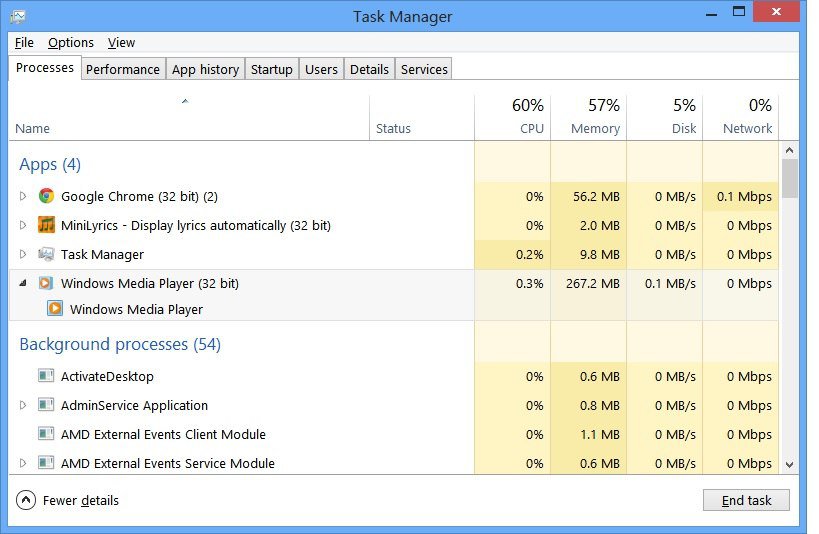The image size is (819, 534).
Task: Switch to the Performance tab
Action: tap(123, 69)
